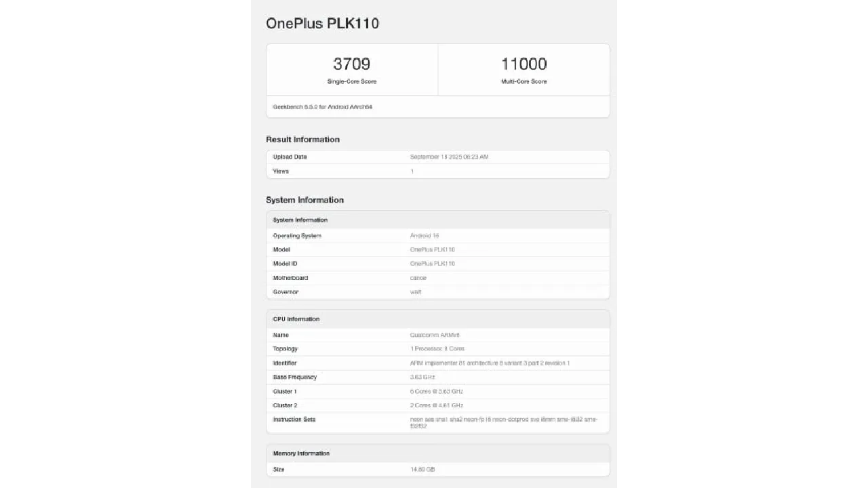Image resolution: width=868 pixels, height=488 pixels.
Task: Click the 'Model ID' row label
Action: pos(285,264)
